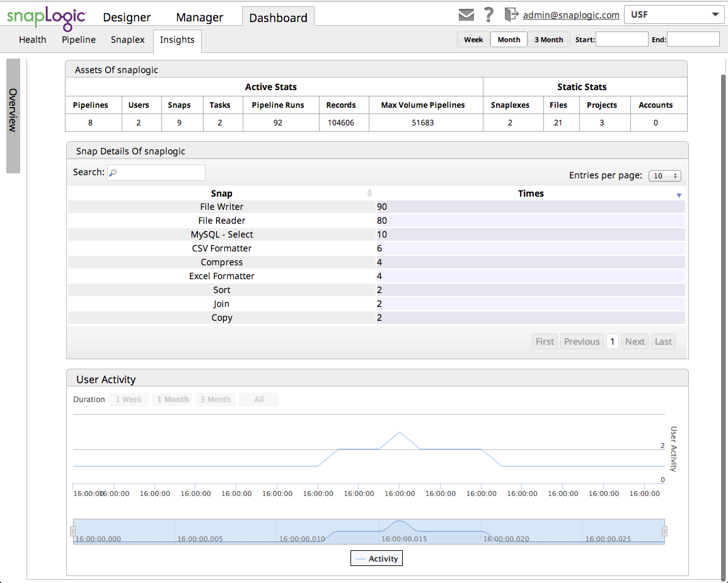Viewport: 728px width, 583px height.
Task: Click the Last page button
Action: coord(663,342)
